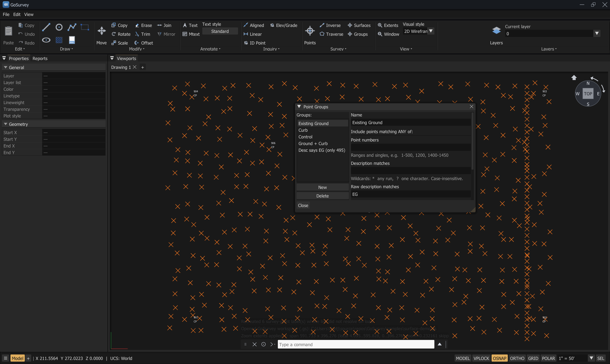The width and height of the screenshot is (610, 364).
Task: Toggle MODEL space in status bar
Action: pyautogui.click(x=463, y=358)
